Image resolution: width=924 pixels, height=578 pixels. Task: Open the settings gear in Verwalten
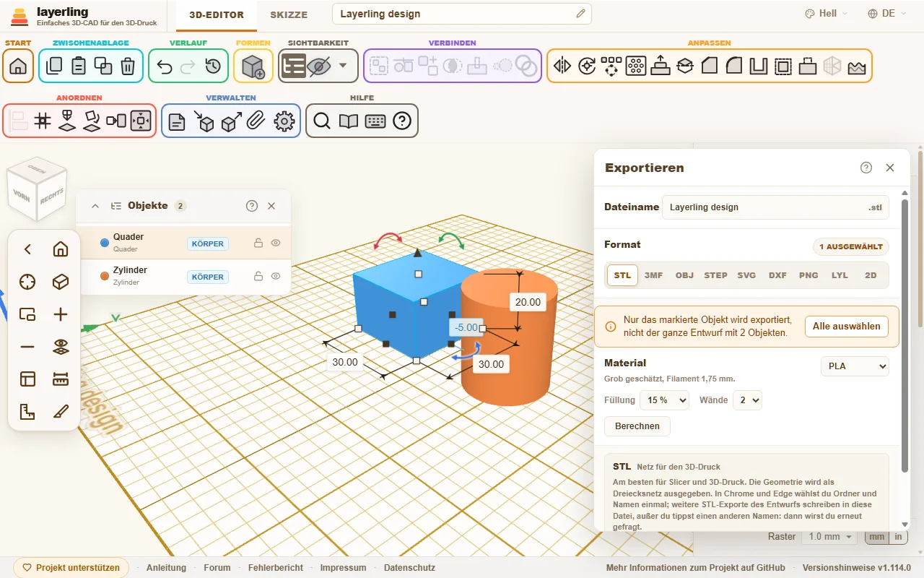click(x=285, y=121)
